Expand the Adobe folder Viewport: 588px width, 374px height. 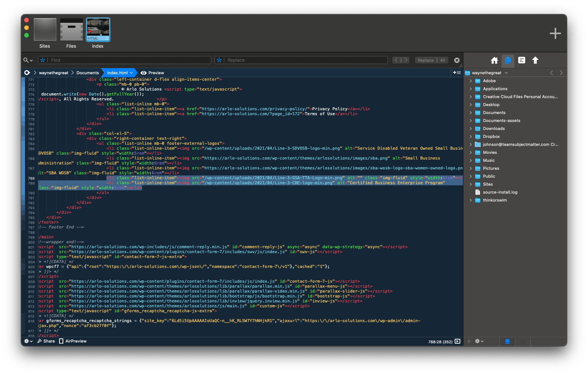[471, 81]
